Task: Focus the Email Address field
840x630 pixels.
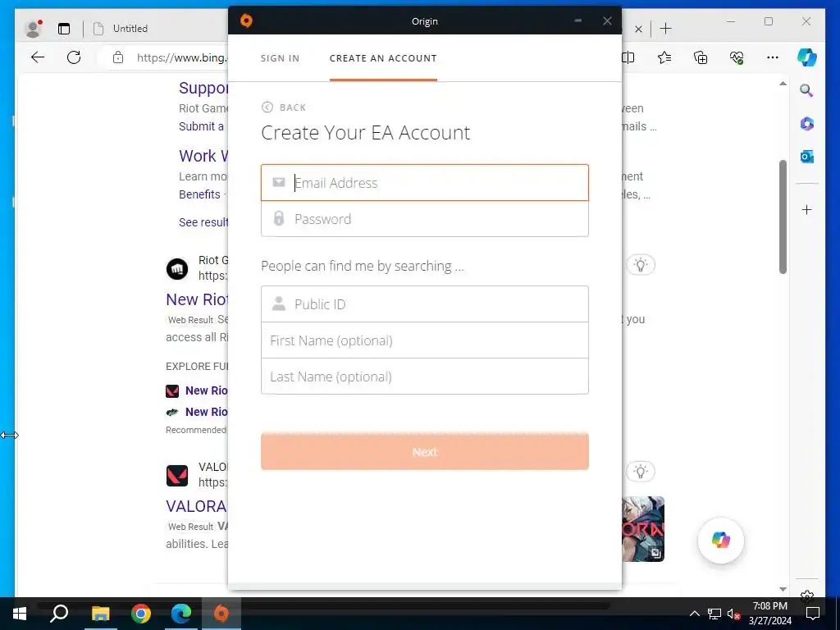Action: tap(425, 183)
